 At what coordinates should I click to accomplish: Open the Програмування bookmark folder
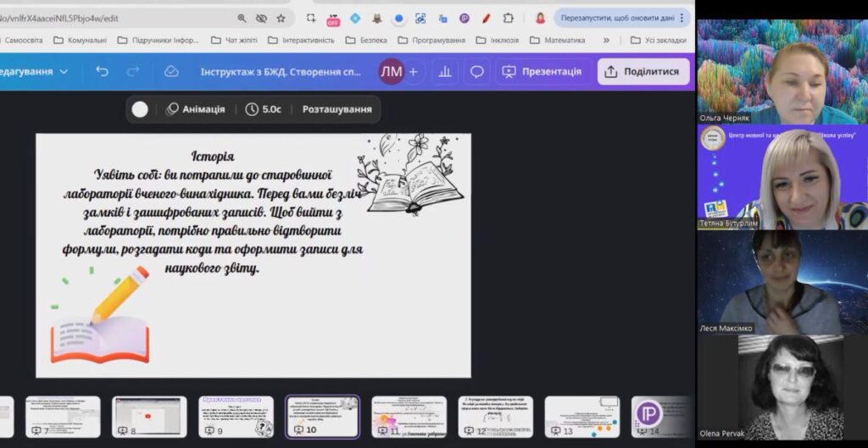coord(431,41)
